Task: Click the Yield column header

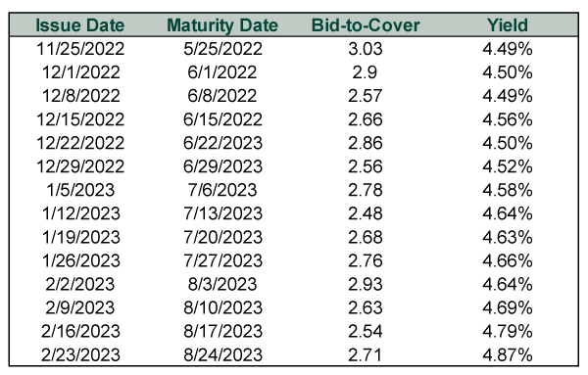Action: pyautogui.click(x=508, y=25)
